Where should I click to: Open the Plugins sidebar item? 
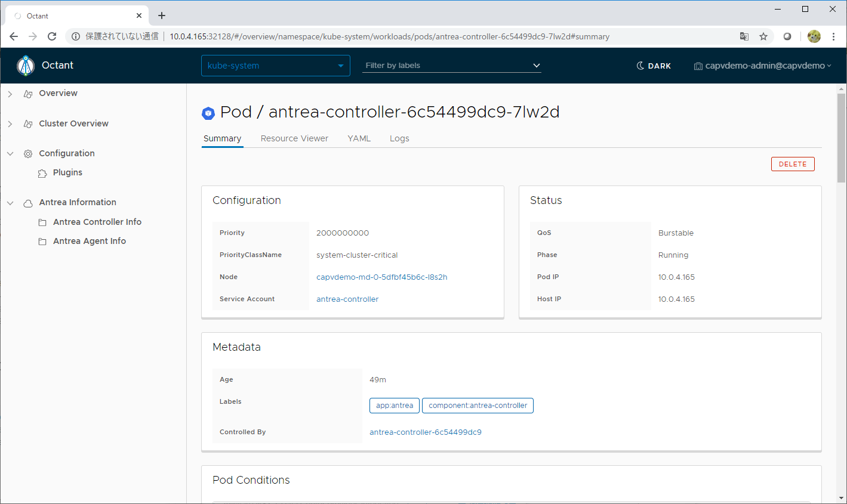[67, 172]
